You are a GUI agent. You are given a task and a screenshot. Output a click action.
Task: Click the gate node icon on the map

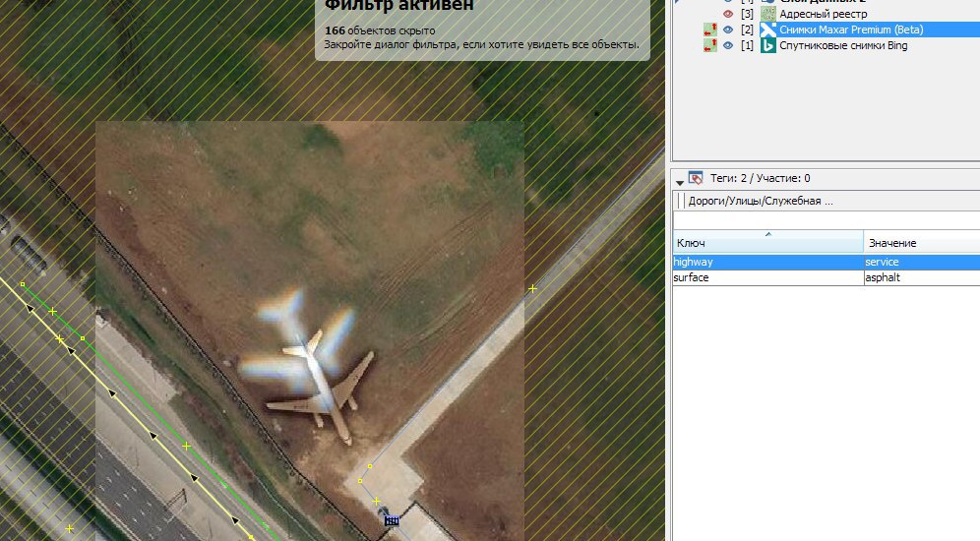click(x=392, y=519)
